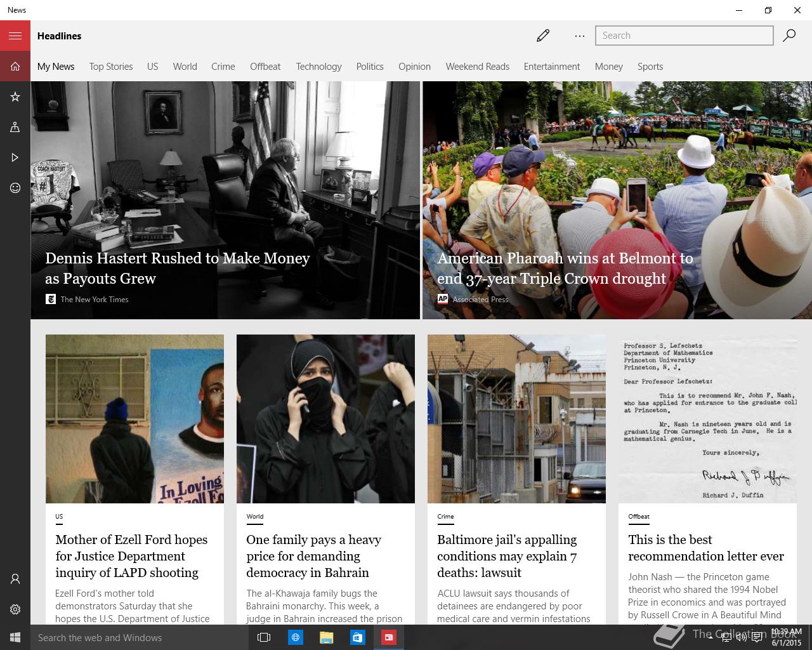Switch to the World tab
The width and height of the screenshot is (812, 650).
tap(185, 66)
